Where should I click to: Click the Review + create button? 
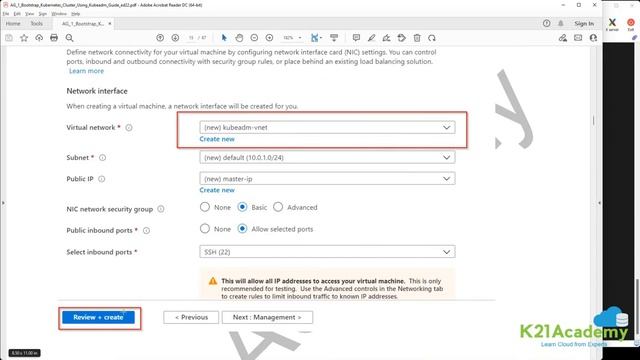[x=98, y=317]
